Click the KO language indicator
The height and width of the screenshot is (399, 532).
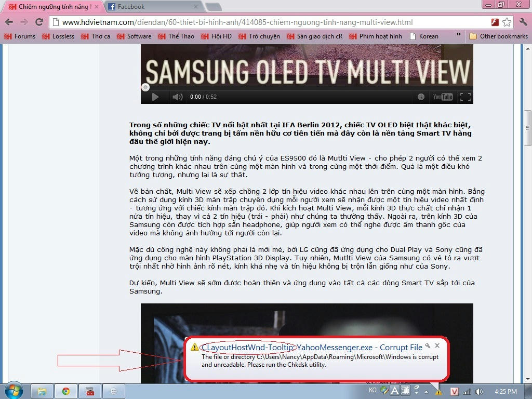pos(373,390)
